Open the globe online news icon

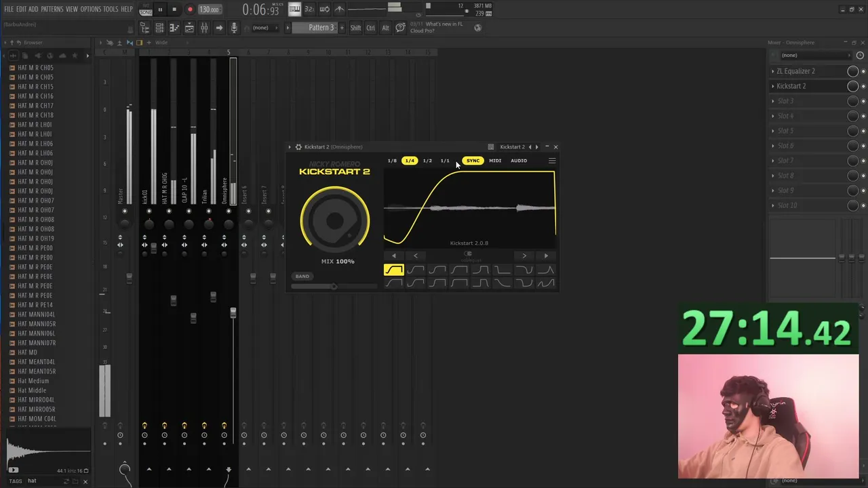(478, 28)
